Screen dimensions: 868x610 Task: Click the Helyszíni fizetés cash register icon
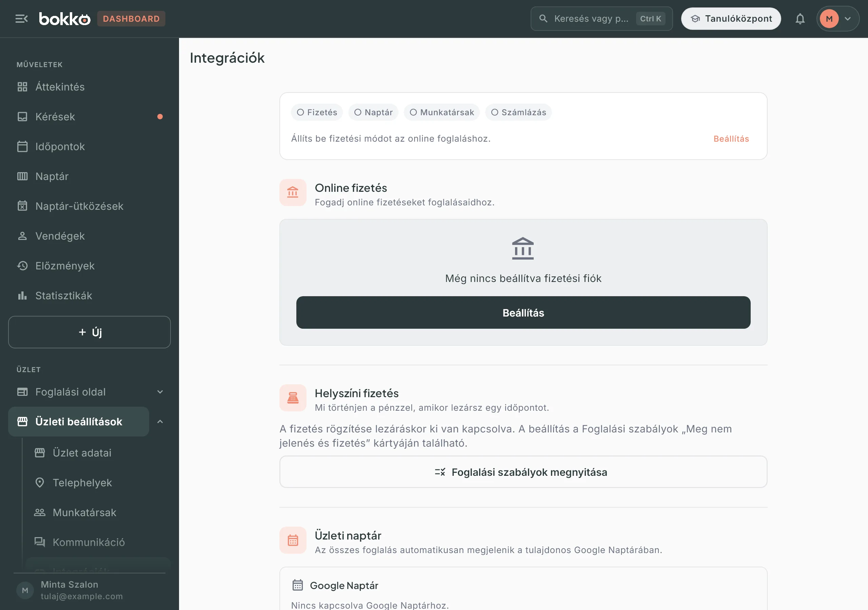coord(293,398)
